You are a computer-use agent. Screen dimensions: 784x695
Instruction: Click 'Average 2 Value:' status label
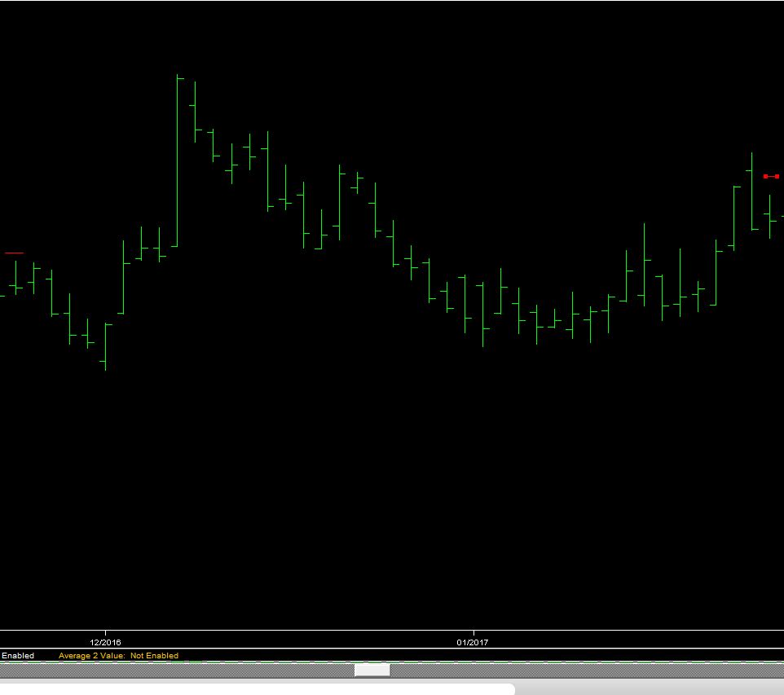91,656
